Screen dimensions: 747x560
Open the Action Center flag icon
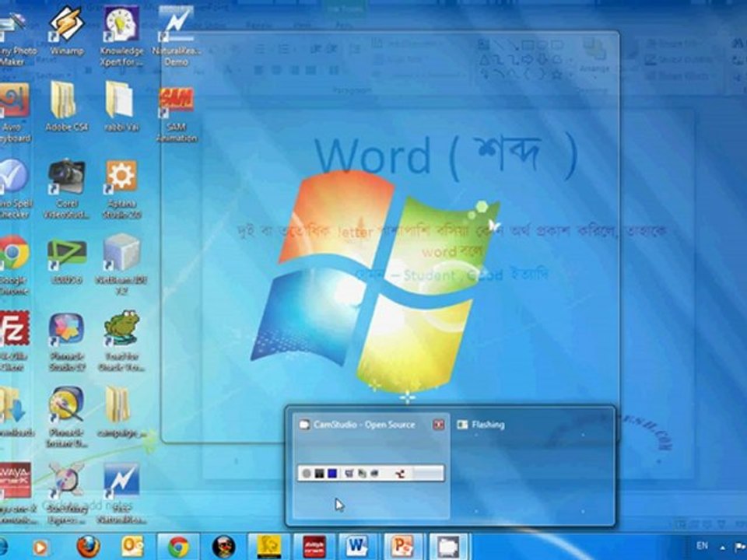[x=741, y=547]
